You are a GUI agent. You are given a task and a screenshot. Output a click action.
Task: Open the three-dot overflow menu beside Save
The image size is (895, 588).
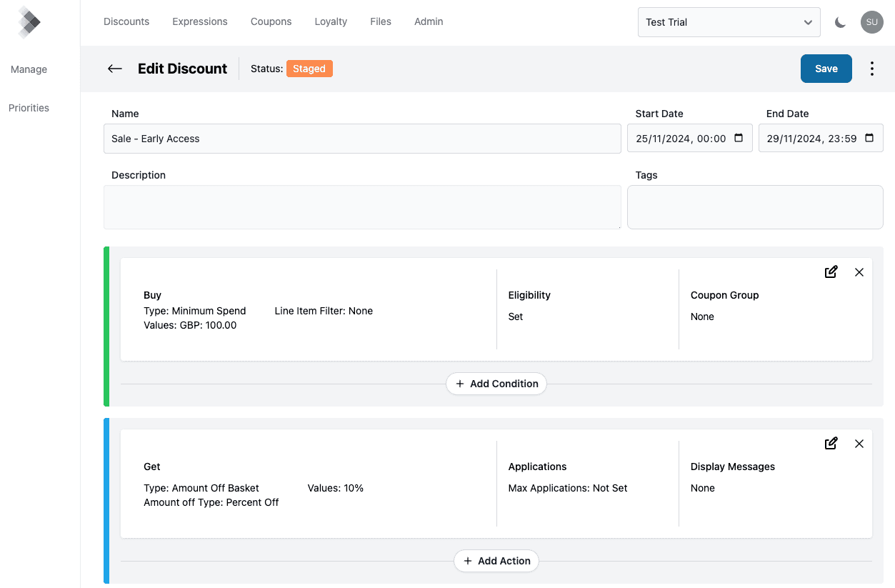(872, 68)
